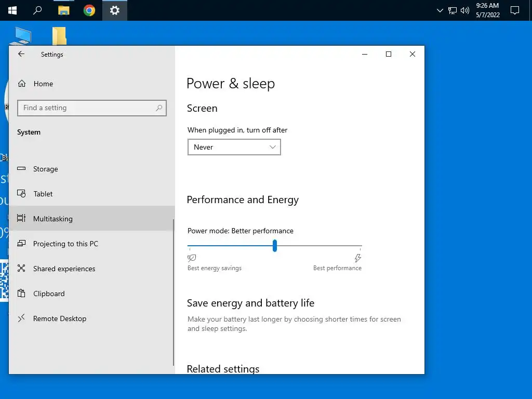Select Multitasking in the sidebar
The height and width of the screenshot is (399, 532).
(91, 219)
